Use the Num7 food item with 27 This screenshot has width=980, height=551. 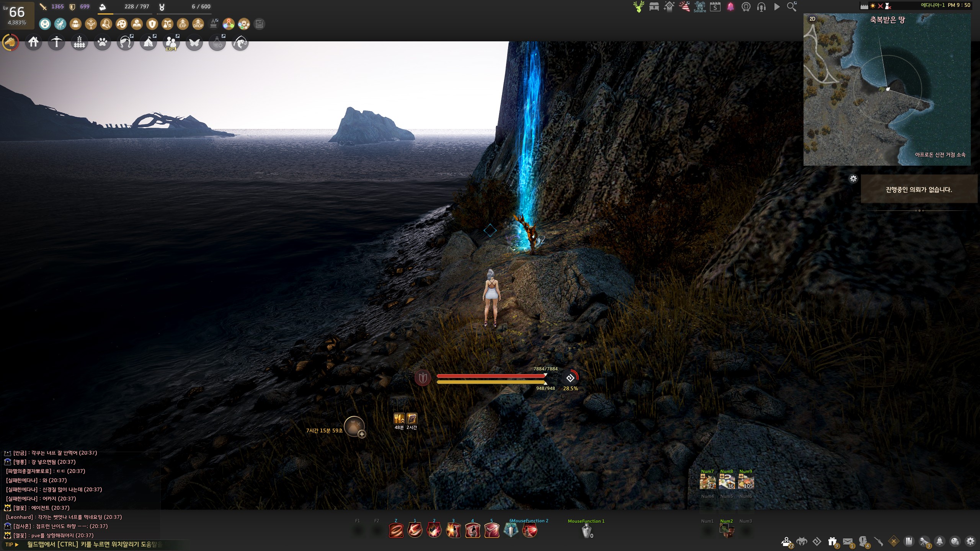point(707,481)
